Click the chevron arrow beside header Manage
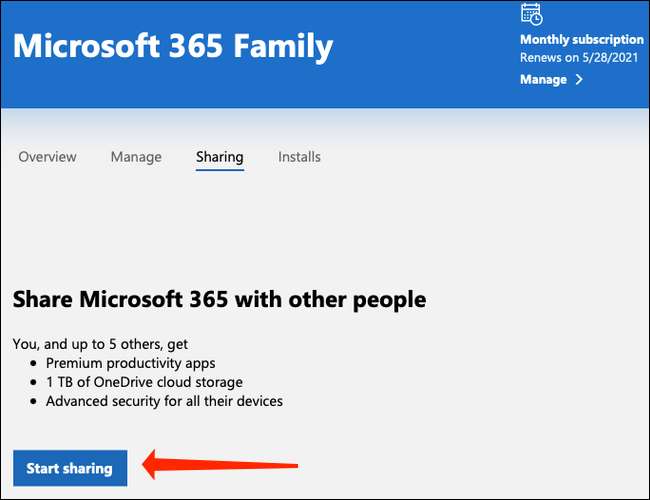Screen dimensions: 650x500 click(579, 80)
